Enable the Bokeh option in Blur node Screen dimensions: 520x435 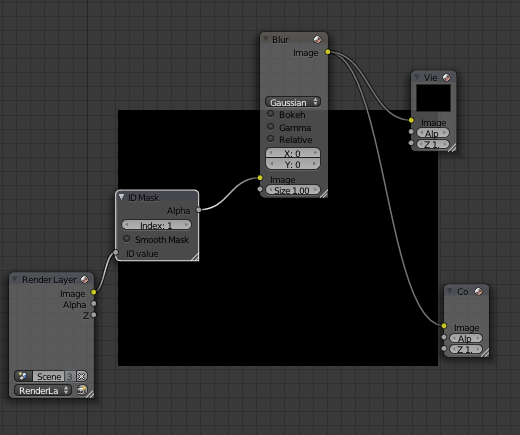click(271, 114)
